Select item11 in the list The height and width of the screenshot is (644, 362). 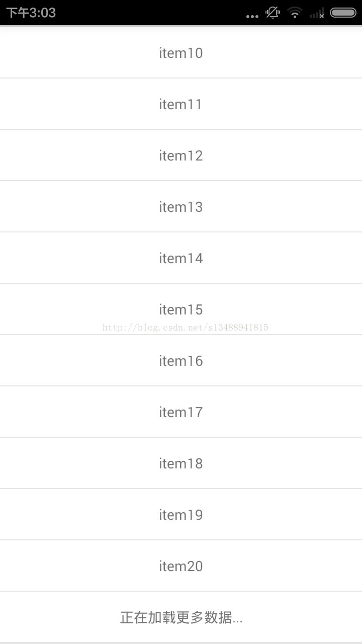(181, 104)
